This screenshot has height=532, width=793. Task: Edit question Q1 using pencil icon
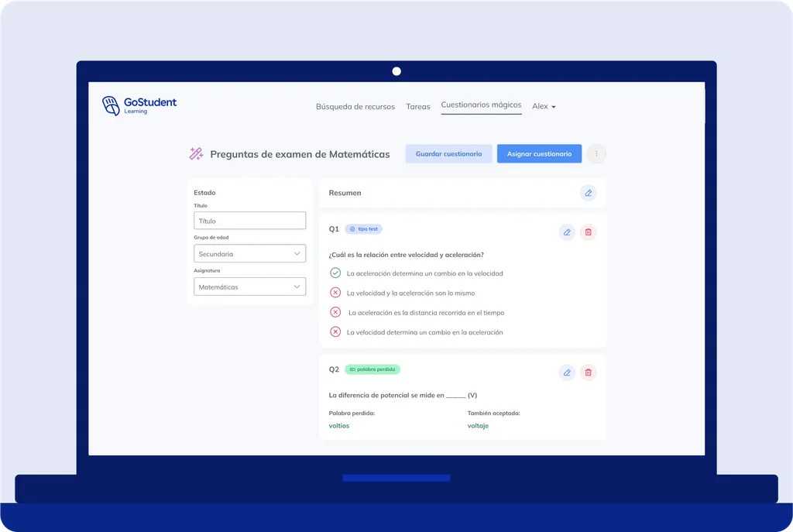[567, 232]
